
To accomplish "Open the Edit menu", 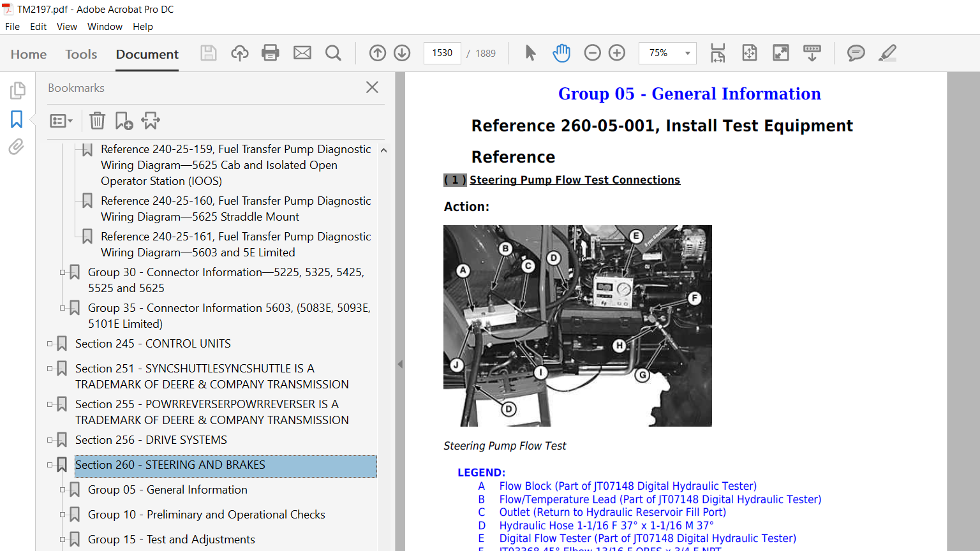I will [38, 27].
